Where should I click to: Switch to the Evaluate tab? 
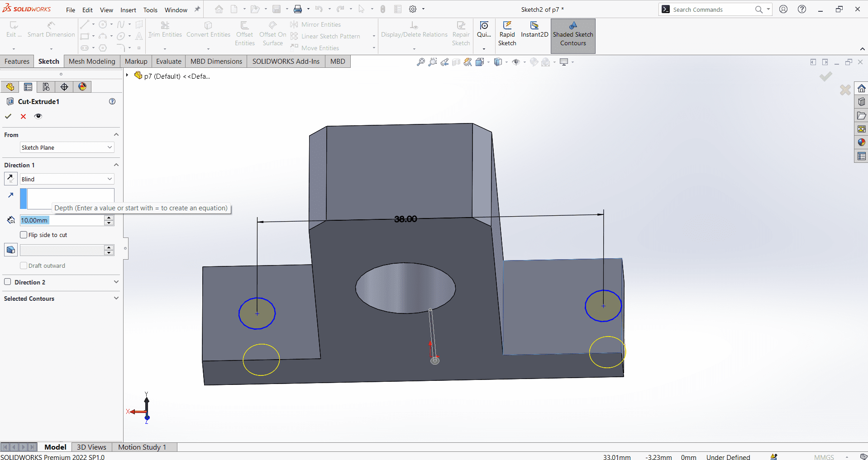(169, 62)
